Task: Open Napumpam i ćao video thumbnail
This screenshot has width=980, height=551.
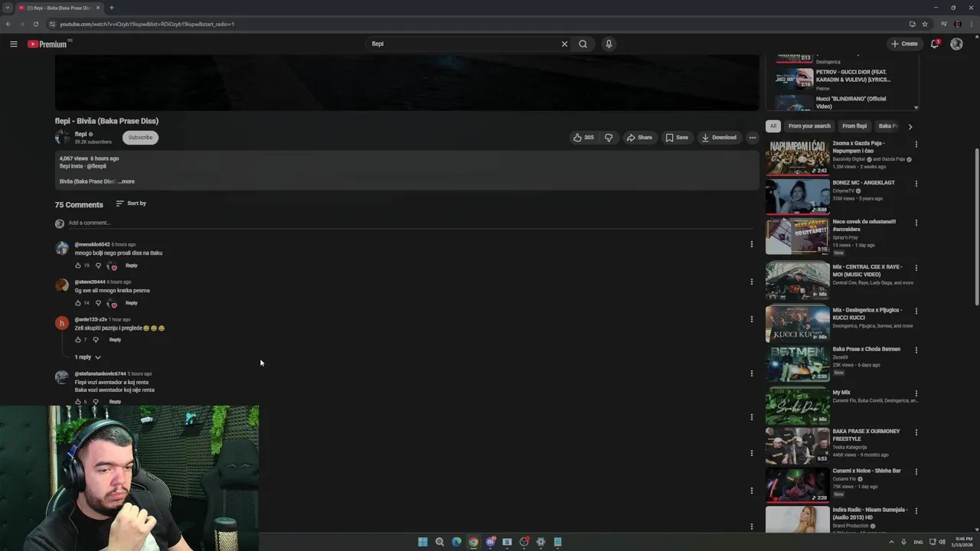Action: coord(797,158)
